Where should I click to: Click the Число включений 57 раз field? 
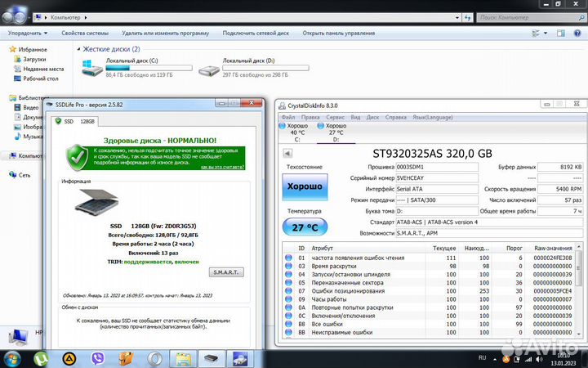point(560,200)
